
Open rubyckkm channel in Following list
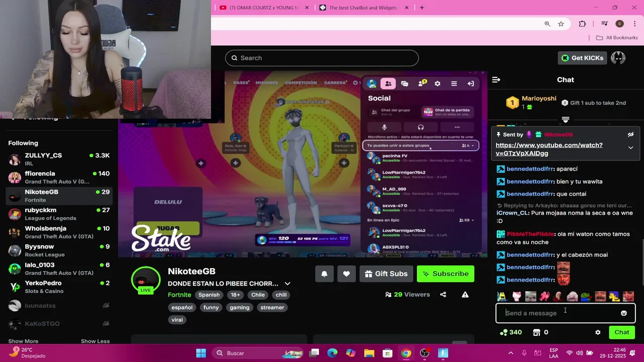coord(60,214)
